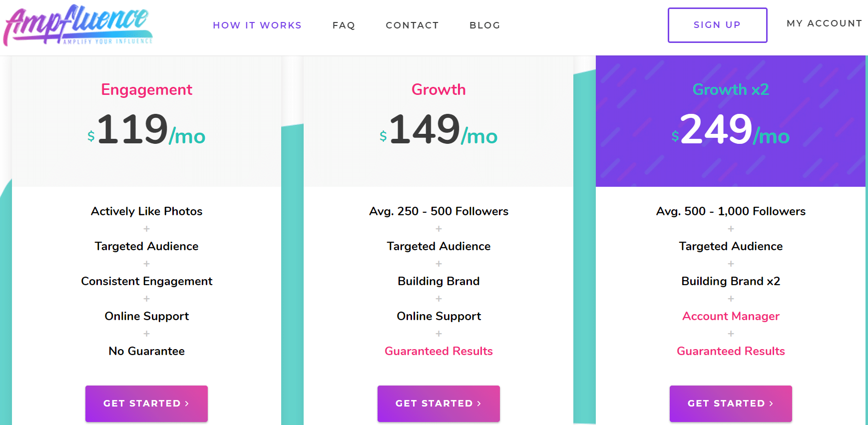868x425 pixels.
Task: Click the $249/mo price on purple card
Action: click(731, 129)
